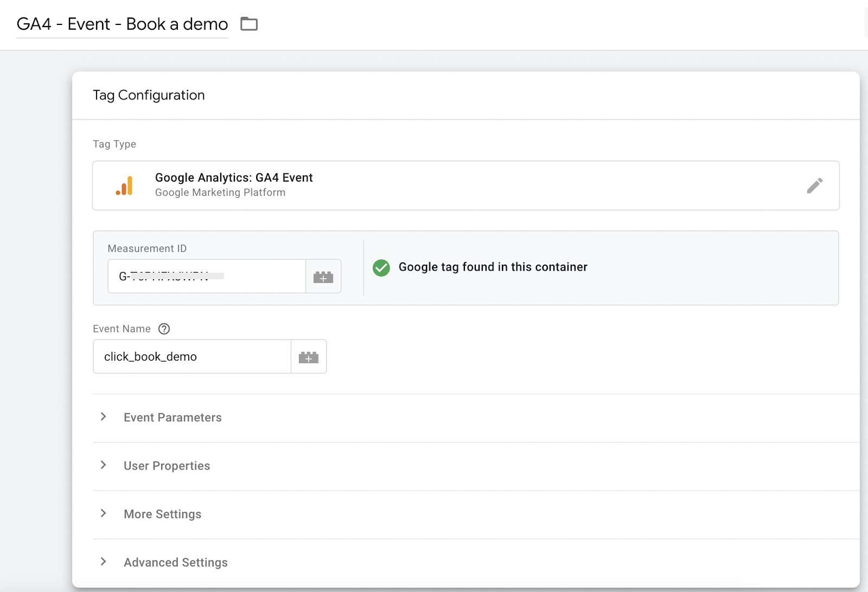Open variable picker for Measurement ID

323,276
